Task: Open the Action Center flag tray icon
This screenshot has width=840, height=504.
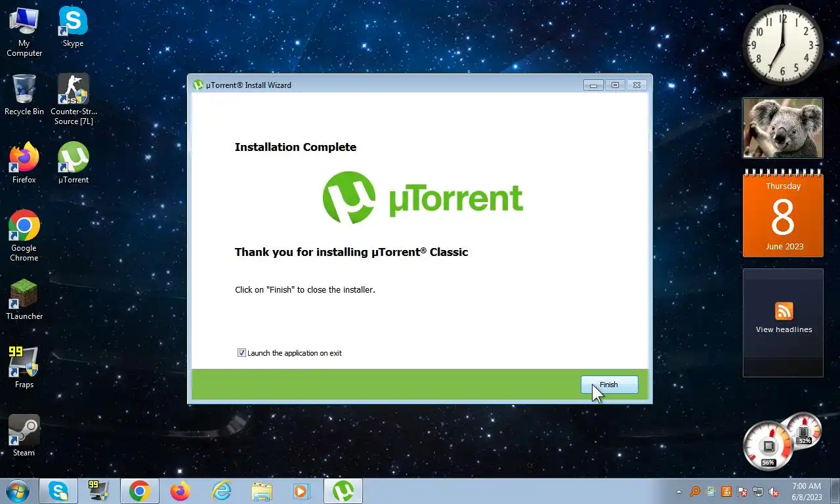Action: point(743,492)
